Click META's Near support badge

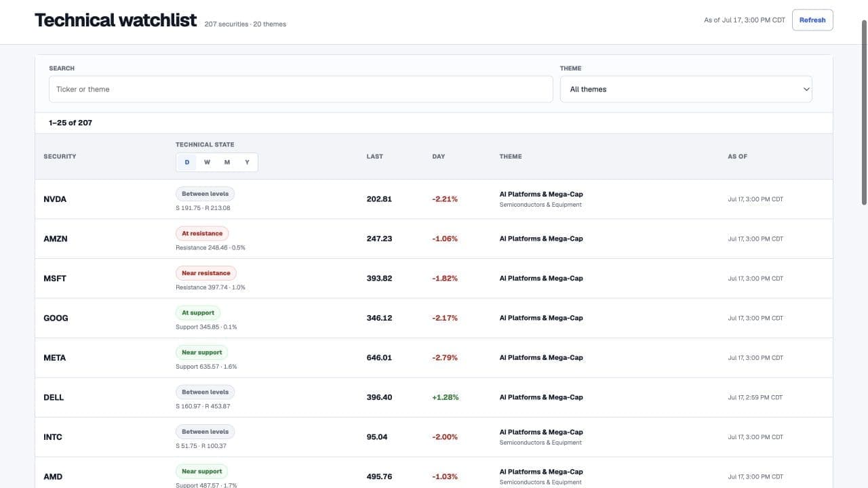(x=201, y=352)
